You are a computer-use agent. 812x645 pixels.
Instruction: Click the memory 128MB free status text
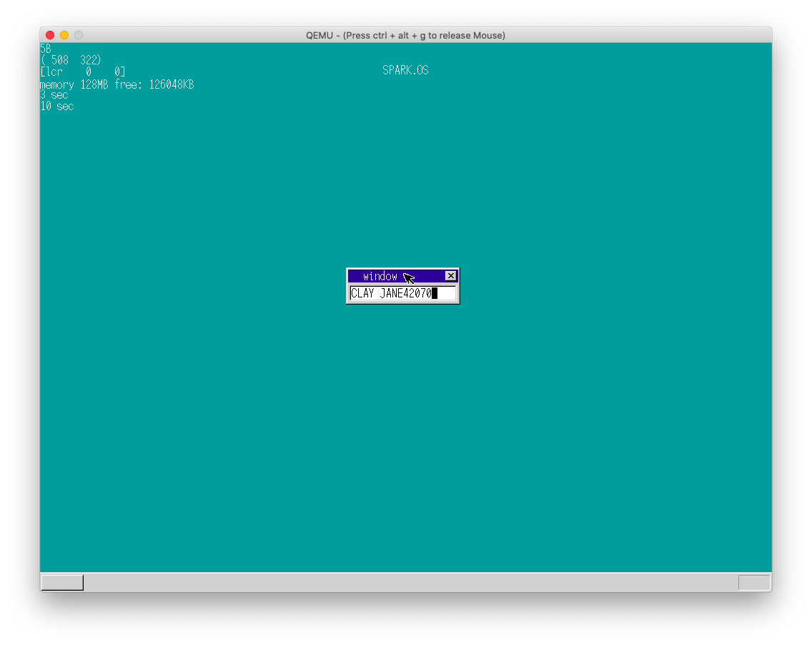(117, 84)
